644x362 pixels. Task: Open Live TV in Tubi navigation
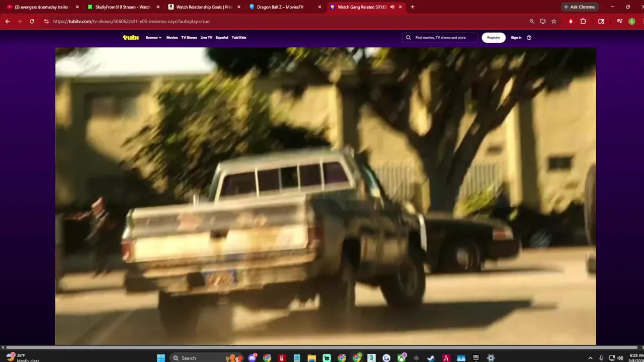point(206,38)
